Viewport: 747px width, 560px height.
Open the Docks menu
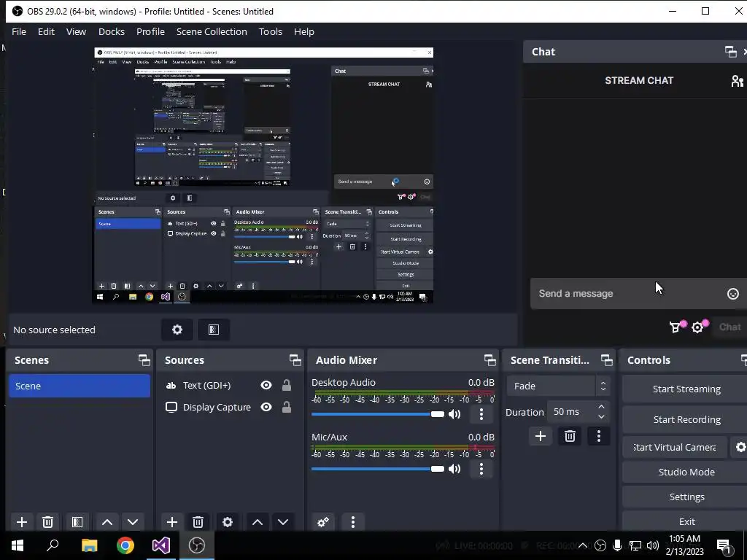point(112,31)
